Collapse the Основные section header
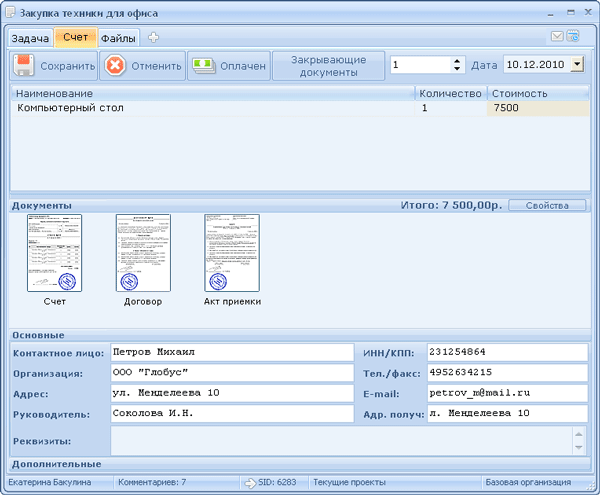600x495 pixels. [x=300, y=335]
